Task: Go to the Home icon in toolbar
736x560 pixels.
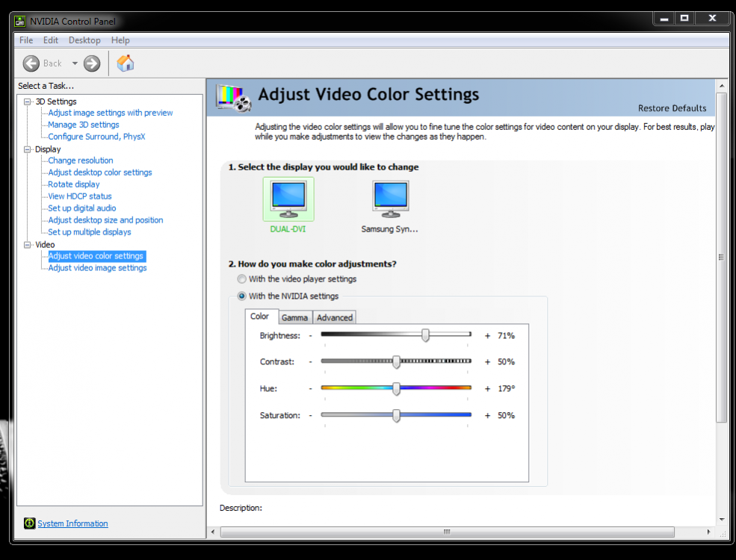Action: 126,63
